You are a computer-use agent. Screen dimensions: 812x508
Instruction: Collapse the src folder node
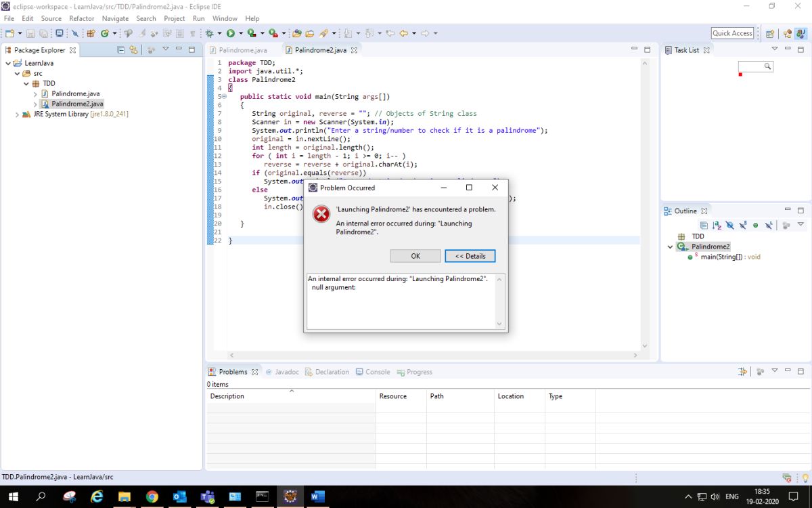pyautogui.click(x=18, y=73)
